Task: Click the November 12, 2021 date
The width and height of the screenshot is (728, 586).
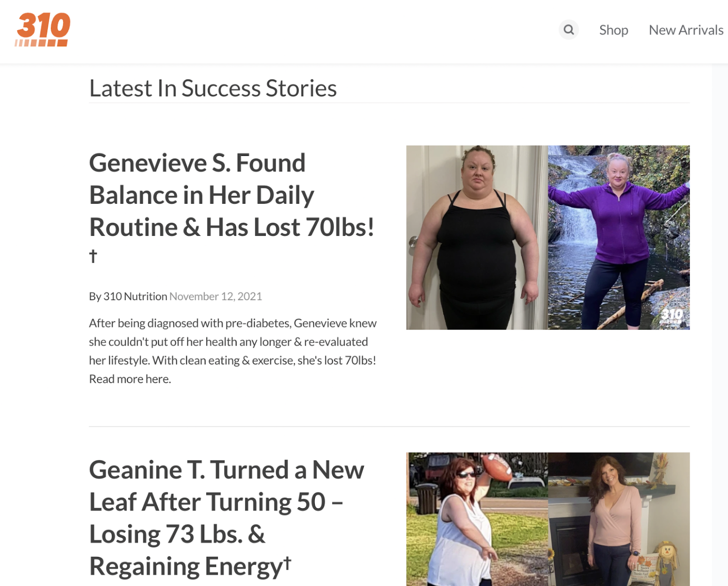Action: point(216,296)
